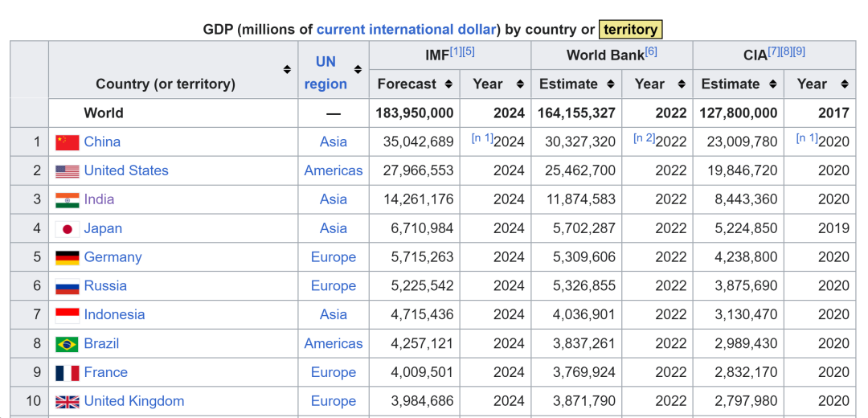
Task: Click the France flag icon
Action: pyautogui.click(x=68, y=373)
